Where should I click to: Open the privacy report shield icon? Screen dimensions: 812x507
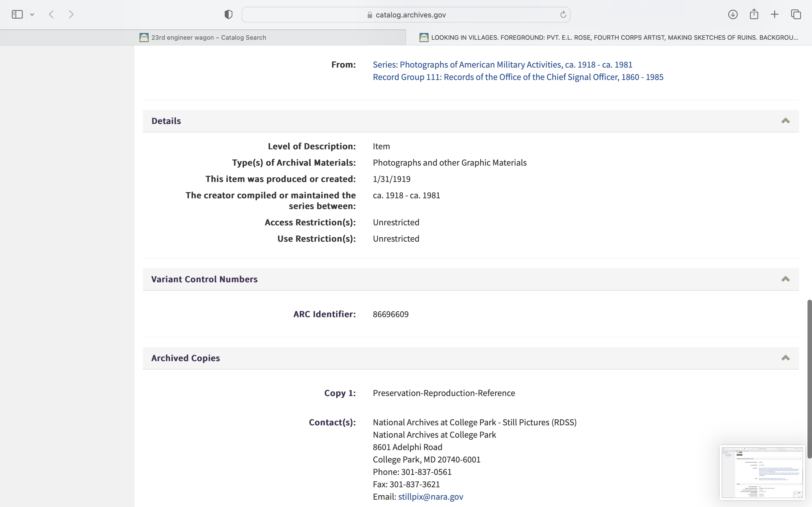pyautogui.click(x=228, y=14)
